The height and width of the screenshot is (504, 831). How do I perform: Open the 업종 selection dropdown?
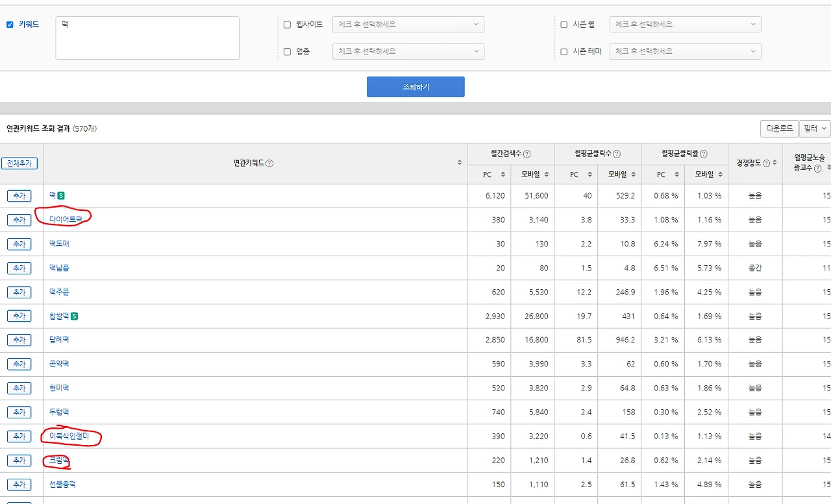pyautogui.click(x=408, y=51)
